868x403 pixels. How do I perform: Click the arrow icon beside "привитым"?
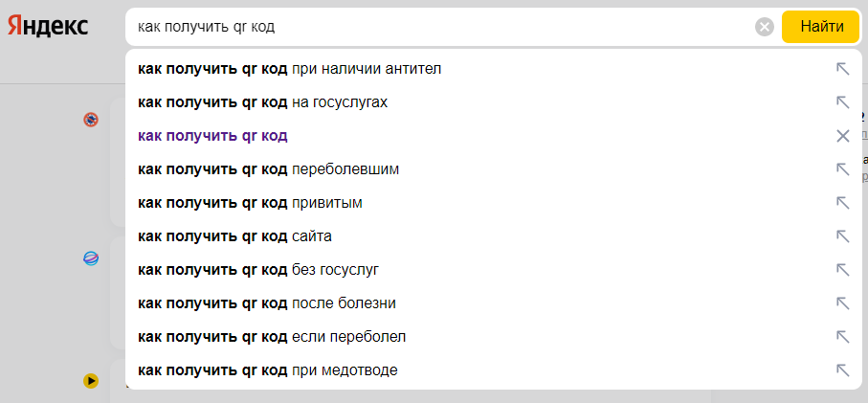[x=842, y=203]
